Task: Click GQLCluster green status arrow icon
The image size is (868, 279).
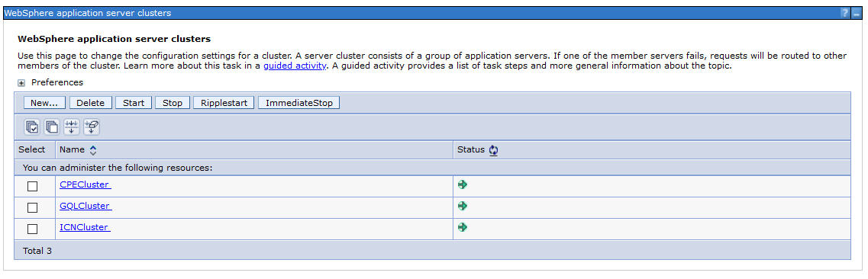Action: pyautogui.click(x=463, y=206)
